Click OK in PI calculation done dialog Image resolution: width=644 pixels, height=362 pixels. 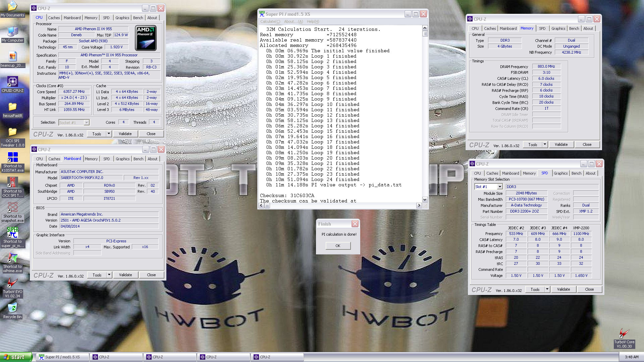[x=338, y=246]
